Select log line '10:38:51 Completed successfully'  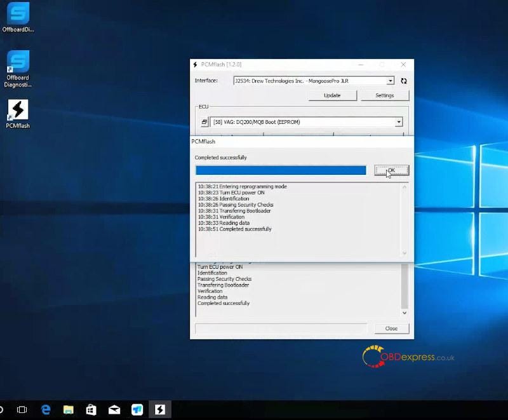[x=234, y=229]
